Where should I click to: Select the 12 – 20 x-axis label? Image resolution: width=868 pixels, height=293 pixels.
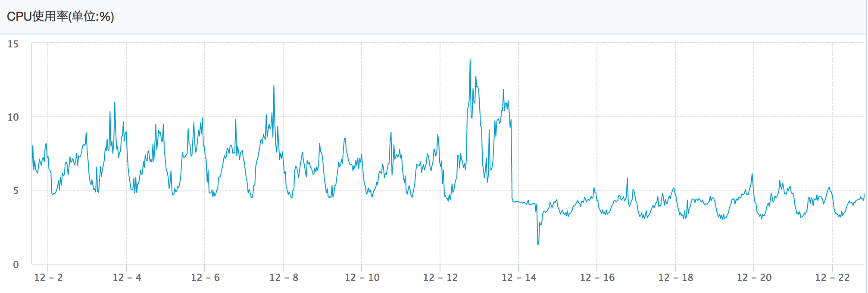point(754,277)
